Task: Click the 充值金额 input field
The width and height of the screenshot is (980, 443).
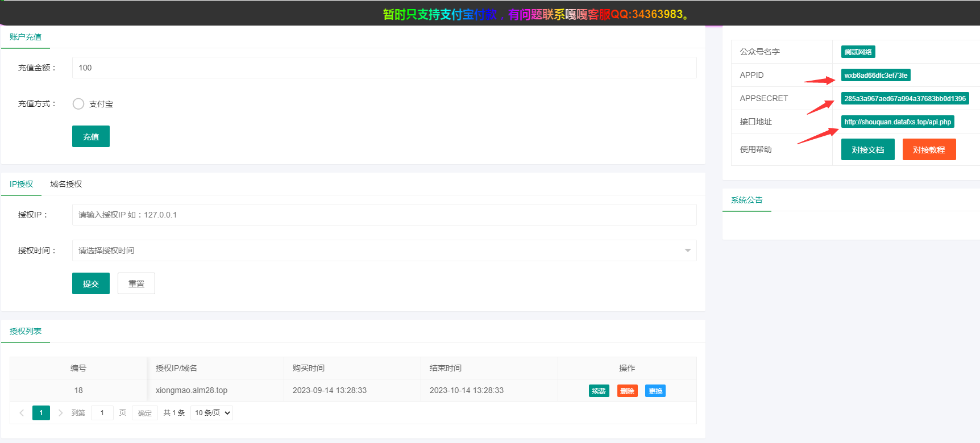Action: point(384,68)
